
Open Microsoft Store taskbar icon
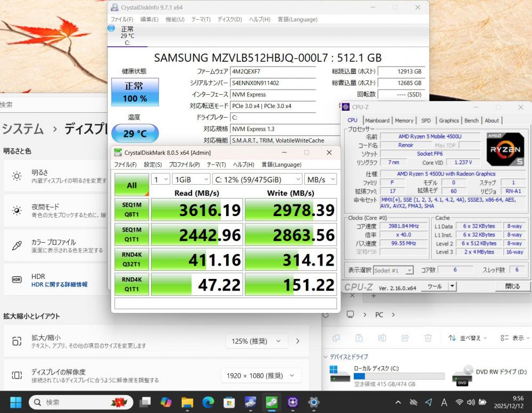[229, 402]
